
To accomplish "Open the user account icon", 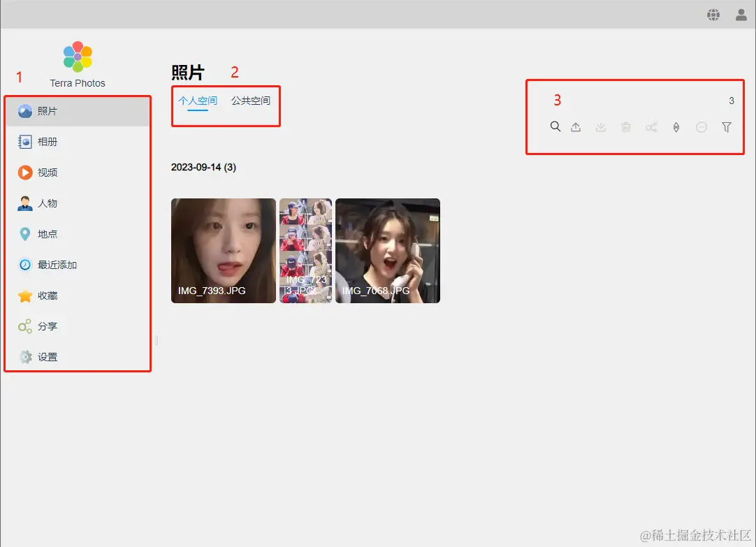I will tap(741, 15).
